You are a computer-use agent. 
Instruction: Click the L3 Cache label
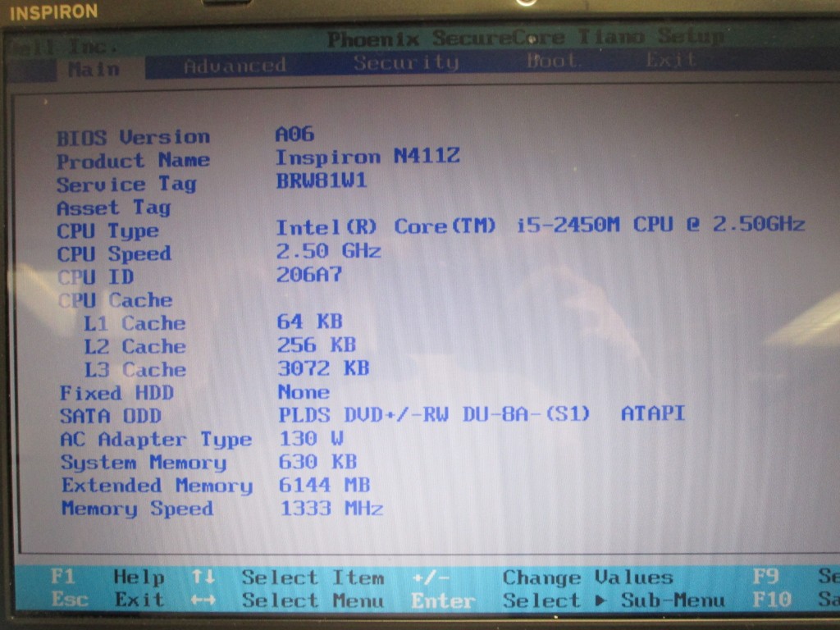click(x=135, y=370)
